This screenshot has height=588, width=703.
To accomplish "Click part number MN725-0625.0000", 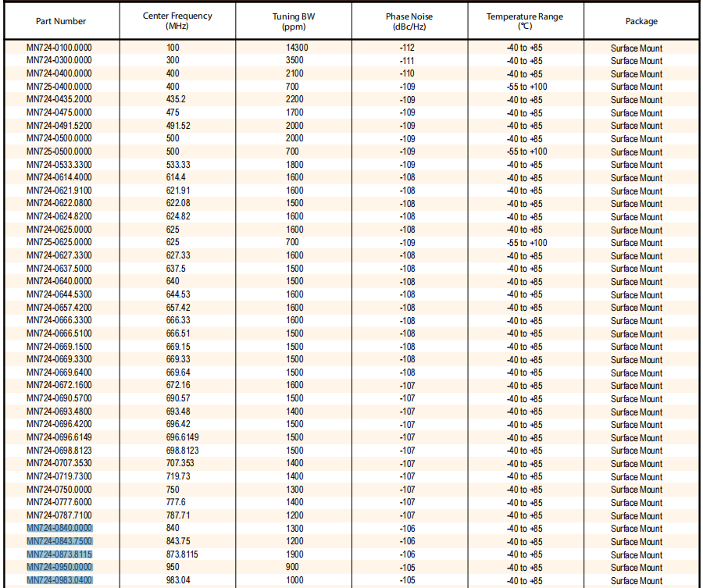I will pos(59,243).
